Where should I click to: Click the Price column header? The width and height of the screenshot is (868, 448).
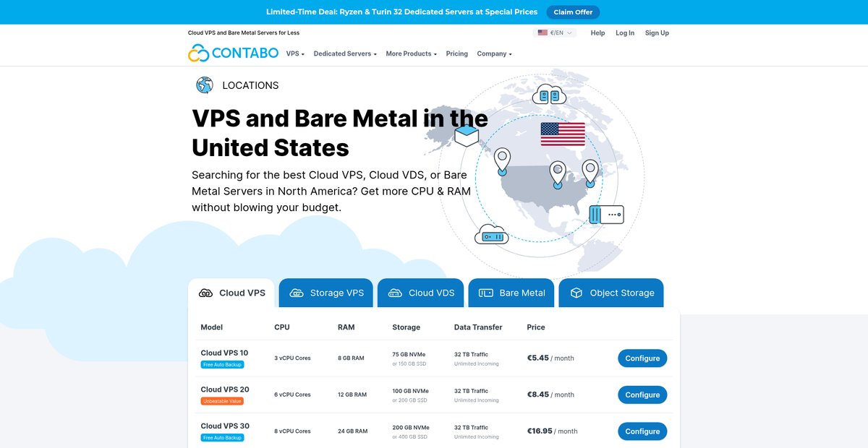[x=536, y=327]
